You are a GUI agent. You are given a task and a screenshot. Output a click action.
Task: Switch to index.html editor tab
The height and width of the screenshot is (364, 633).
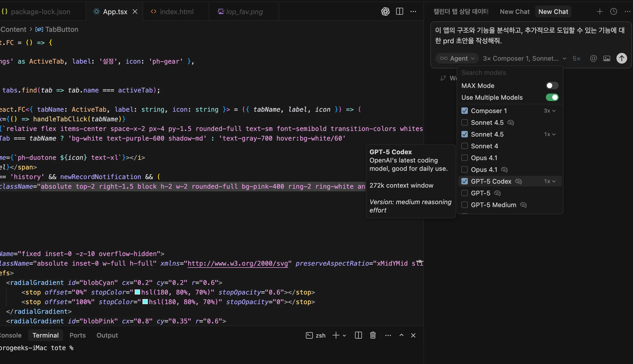click(176, 11)
